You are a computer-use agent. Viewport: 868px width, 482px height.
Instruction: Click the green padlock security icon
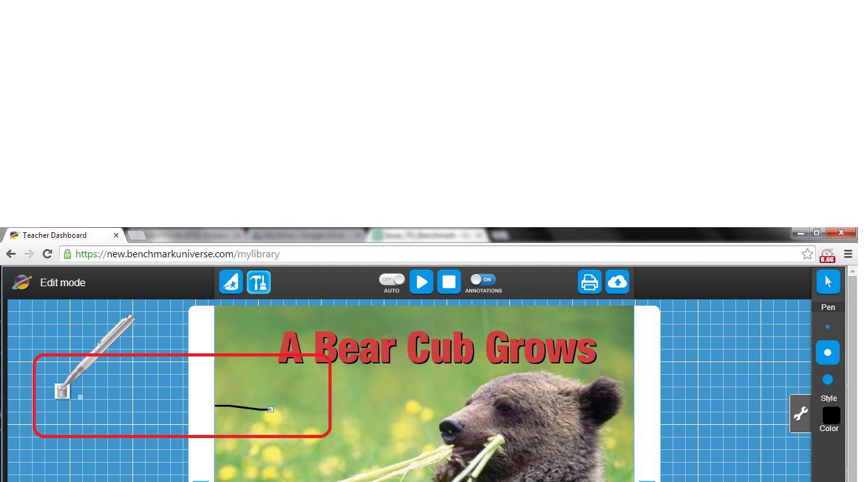click(x=68, y=254)
